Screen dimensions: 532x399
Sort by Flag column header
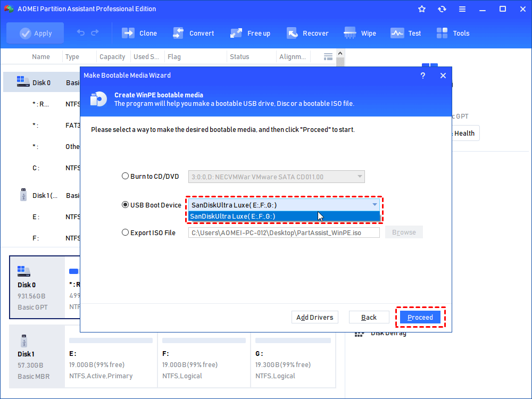[x=174, y=57]
